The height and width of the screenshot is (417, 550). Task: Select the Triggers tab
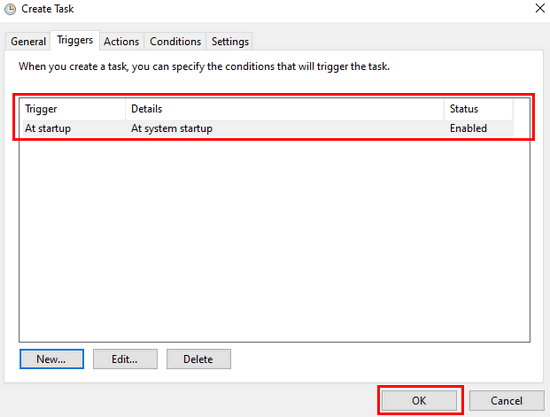[75, 40]
